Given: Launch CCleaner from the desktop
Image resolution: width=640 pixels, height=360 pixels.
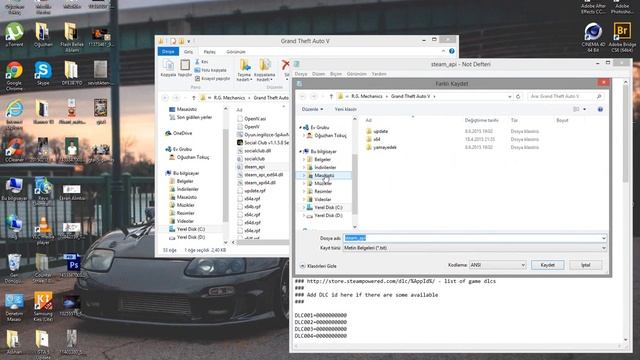Looking at the screenshot, I should pos(14,150).
